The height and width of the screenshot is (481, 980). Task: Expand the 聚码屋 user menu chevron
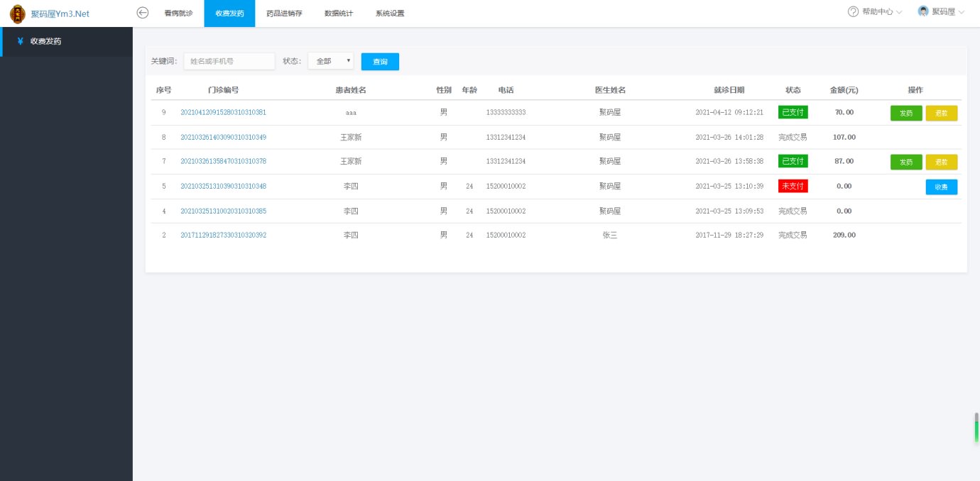(x=962, y=13)
